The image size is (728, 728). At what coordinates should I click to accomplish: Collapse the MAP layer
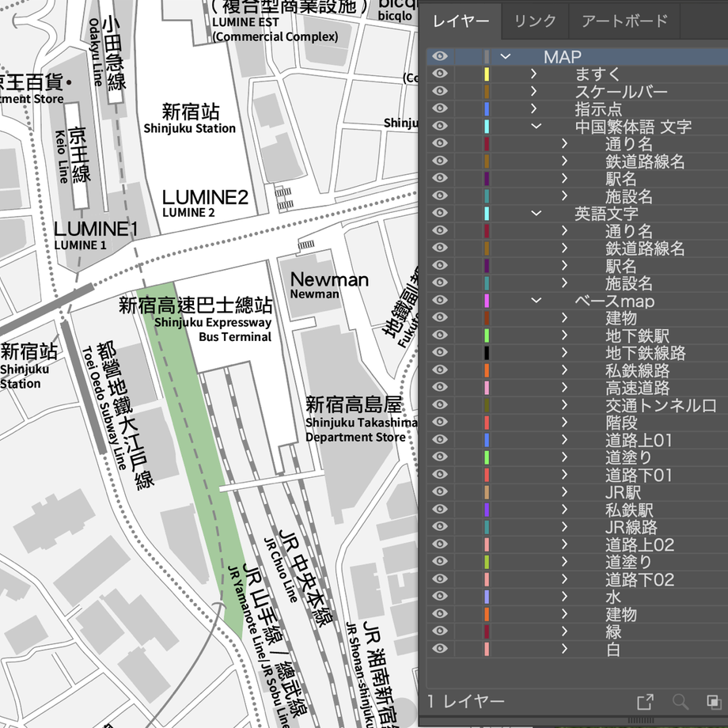tap(506, 57)
